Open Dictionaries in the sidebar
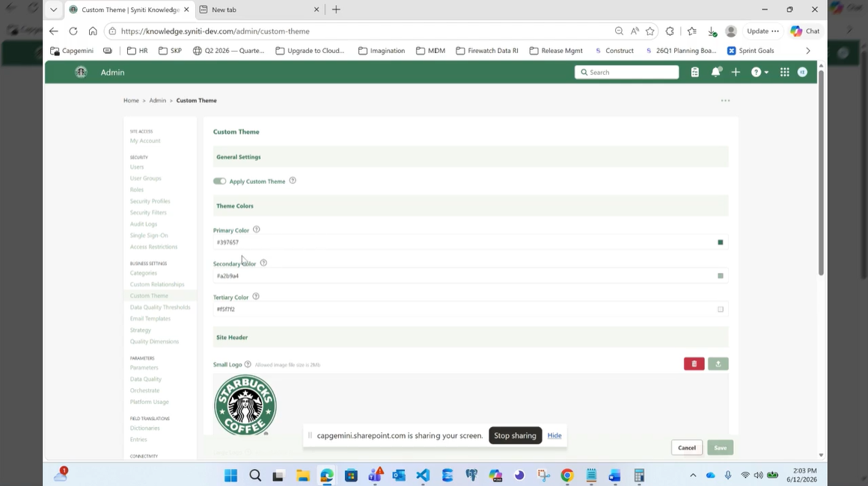 [144, 428]
